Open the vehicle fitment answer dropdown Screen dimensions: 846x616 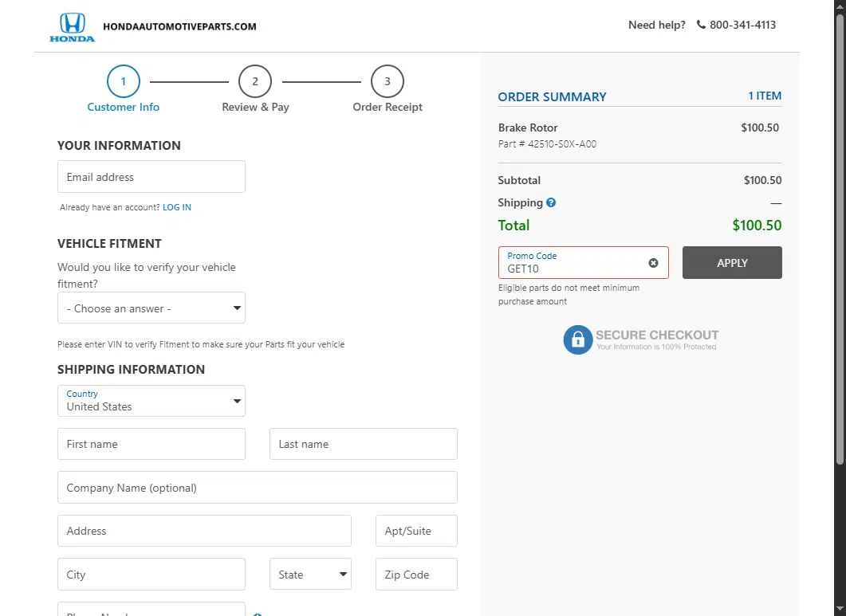click(x=151, y=308)
